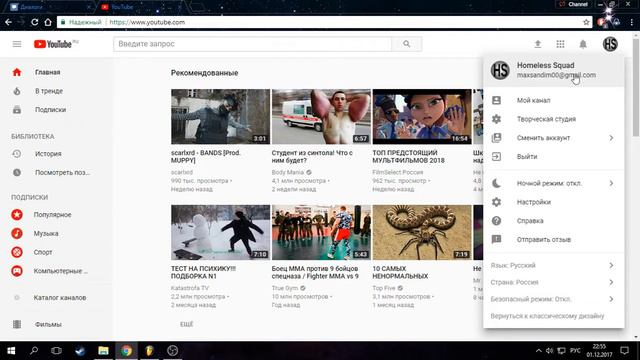Open the Action Center notification icon
Viewport: 640px width, 360px height.
click(624, 351)
